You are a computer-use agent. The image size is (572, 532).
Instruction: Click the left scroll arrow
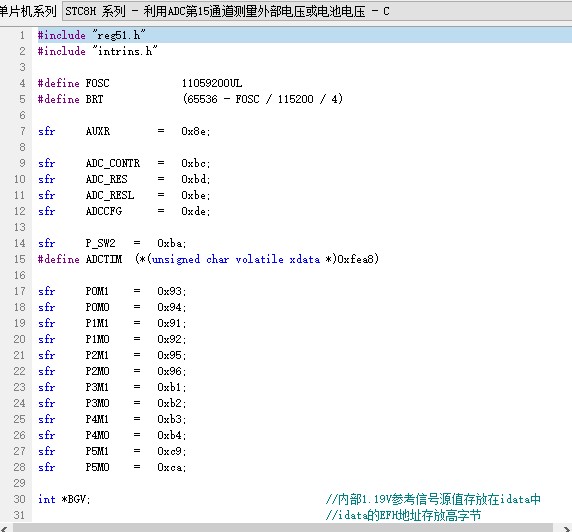tap(4, 528)
